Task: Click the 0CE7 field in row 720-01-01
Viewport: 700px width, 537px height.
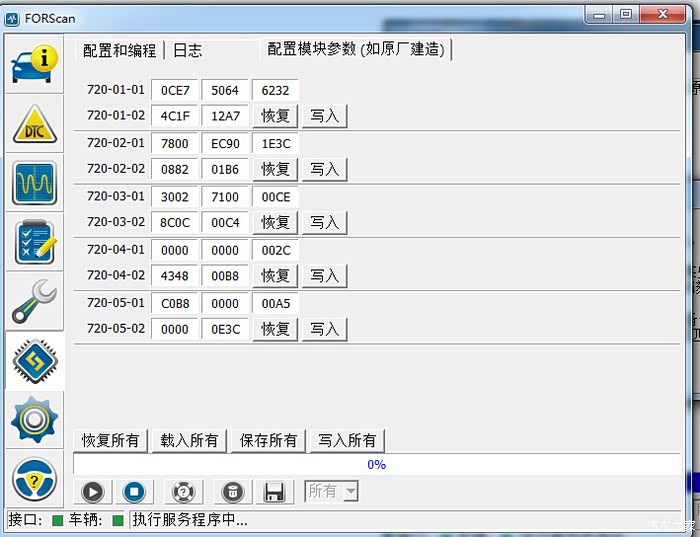Action: 174,90
